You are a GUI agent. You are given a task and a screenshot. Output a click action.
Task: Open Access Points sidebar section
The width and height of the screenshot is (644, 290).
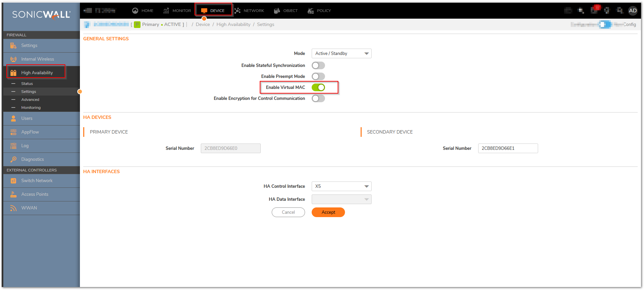coord(42,194)
